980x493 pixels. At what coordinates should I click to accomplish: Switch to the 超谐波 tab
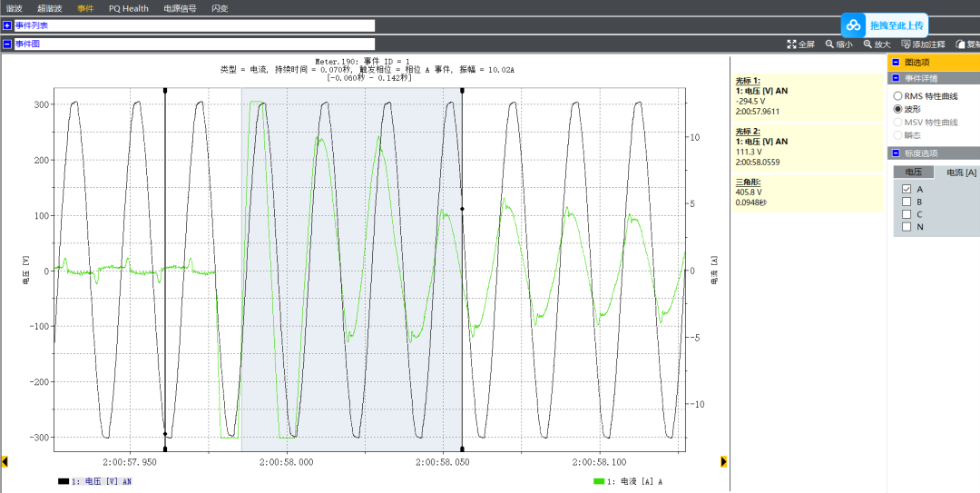click(50, 8)
